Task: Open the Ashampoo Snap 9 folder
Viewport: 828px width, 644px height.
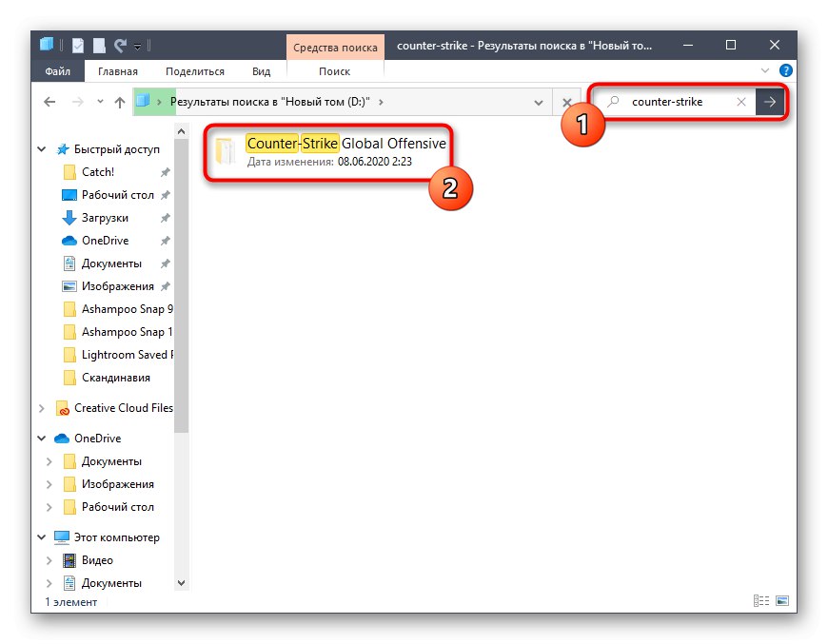Action: coord(128,309)
